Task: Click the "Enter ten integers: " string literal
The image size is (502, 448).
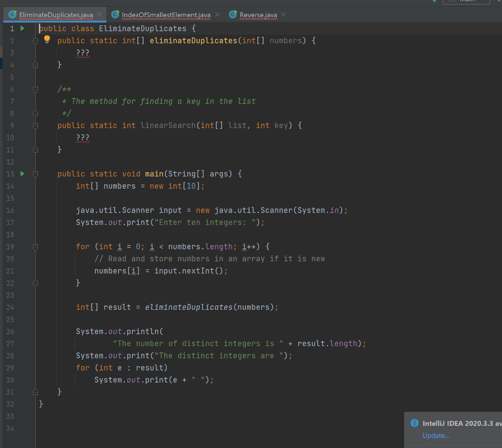Action: [205, 223]
